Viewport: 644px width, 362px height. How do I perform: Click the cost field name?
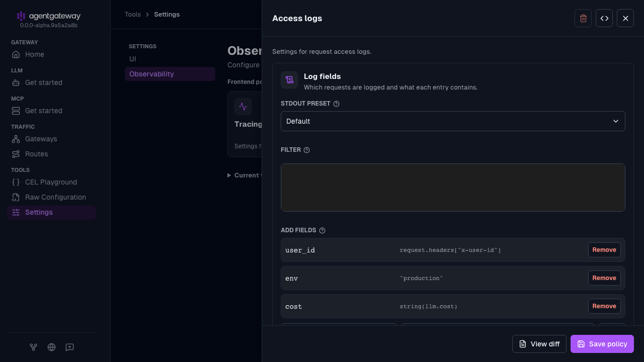pyautogui.click(x=294, y=306)
